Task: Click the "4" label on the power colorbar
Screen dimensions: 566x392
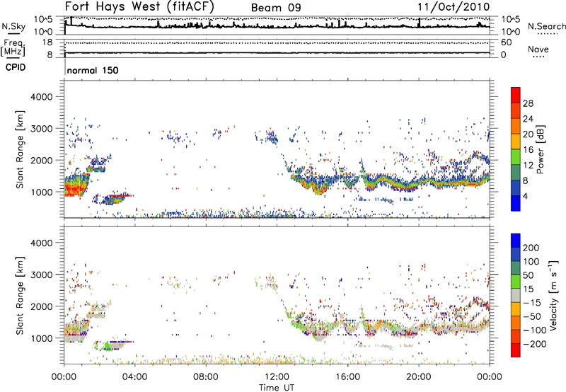Action: pos(525,197)
